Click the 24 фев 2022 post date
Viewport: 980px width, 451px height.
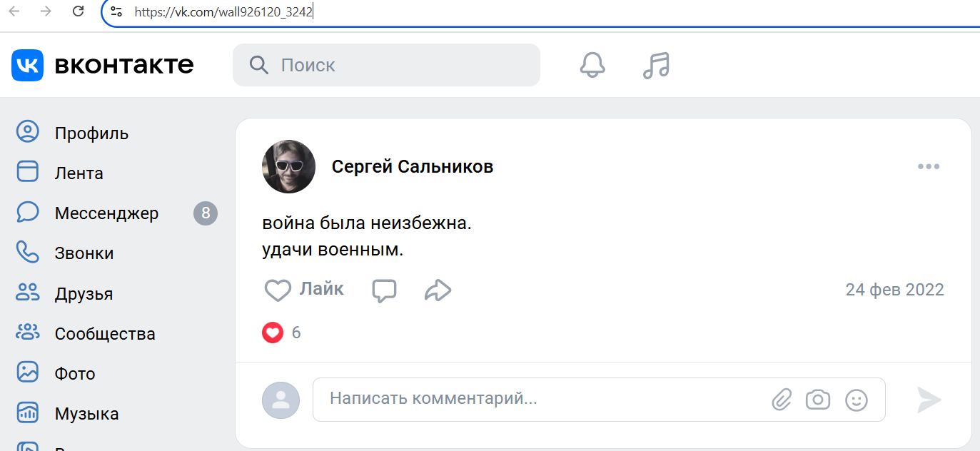[894, 290]
